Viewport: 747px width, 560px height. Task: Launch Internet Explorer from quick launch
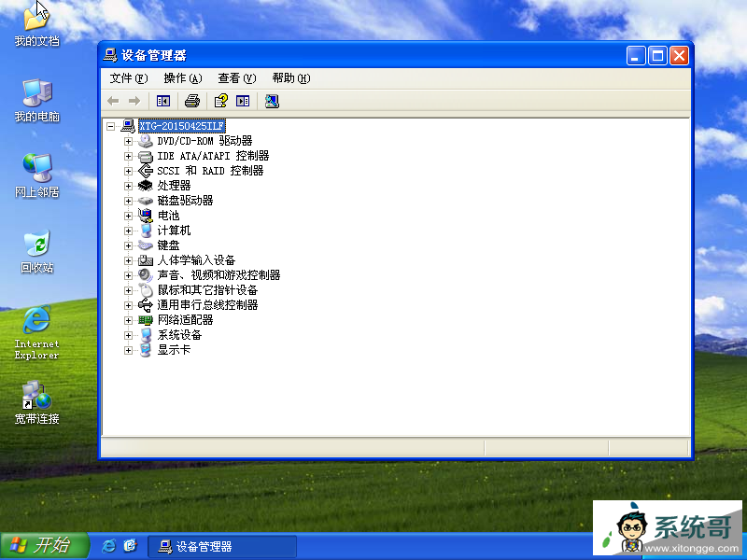(109, 546)
